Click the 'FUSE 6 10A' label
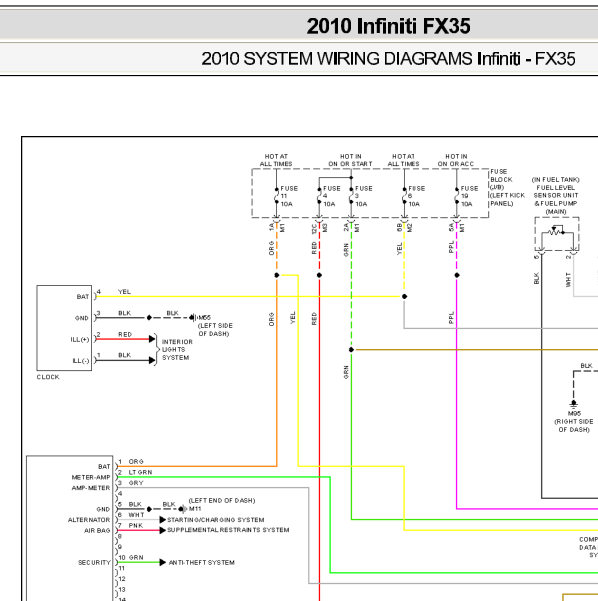Image resolution: width=598 pixels, height=601 pixels. click(417, 196)
